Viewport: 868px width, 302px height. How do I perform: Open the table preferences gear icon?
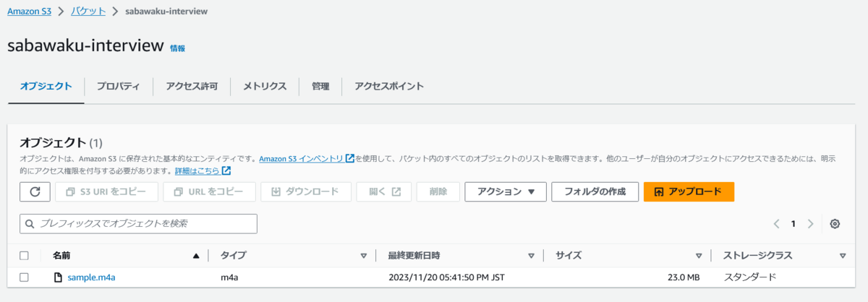[x=835, y=224]
